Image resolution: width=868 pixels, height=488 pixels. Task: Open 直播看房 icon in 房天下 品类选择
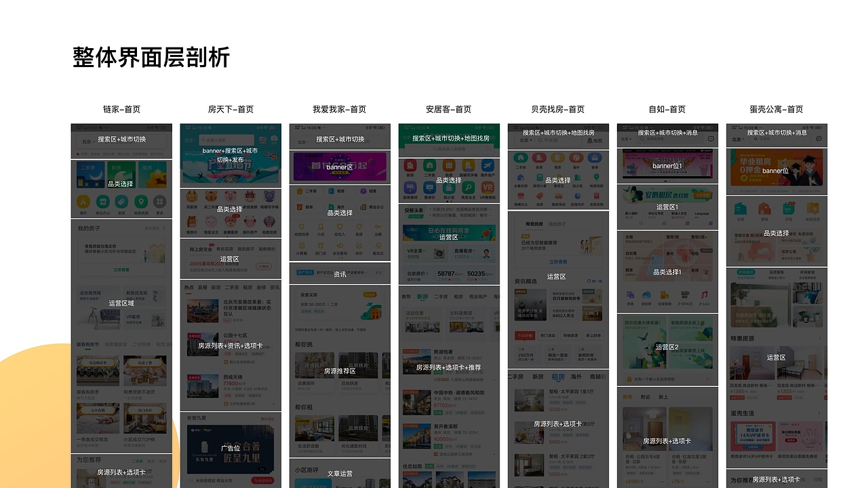pos(231,221)
